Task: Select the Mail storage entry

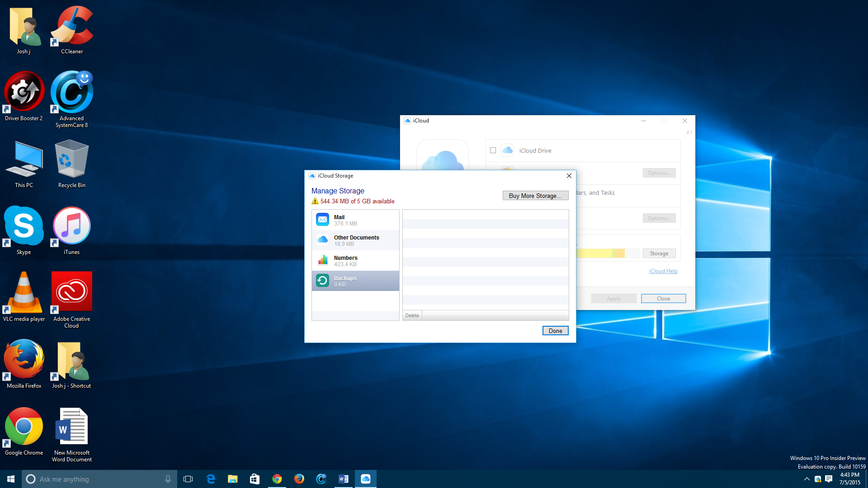Action: (x=355, y=220)
